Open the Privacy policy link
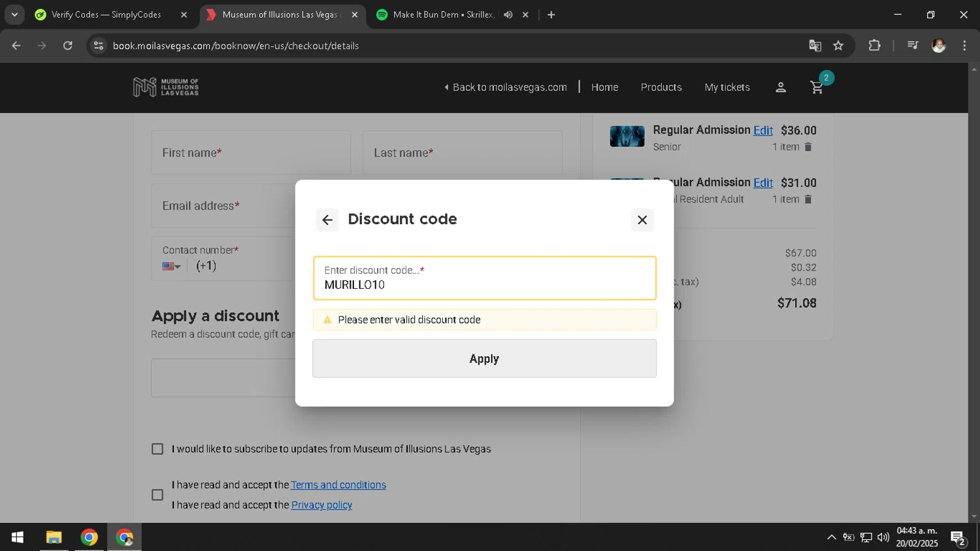 tap(321, 505)
